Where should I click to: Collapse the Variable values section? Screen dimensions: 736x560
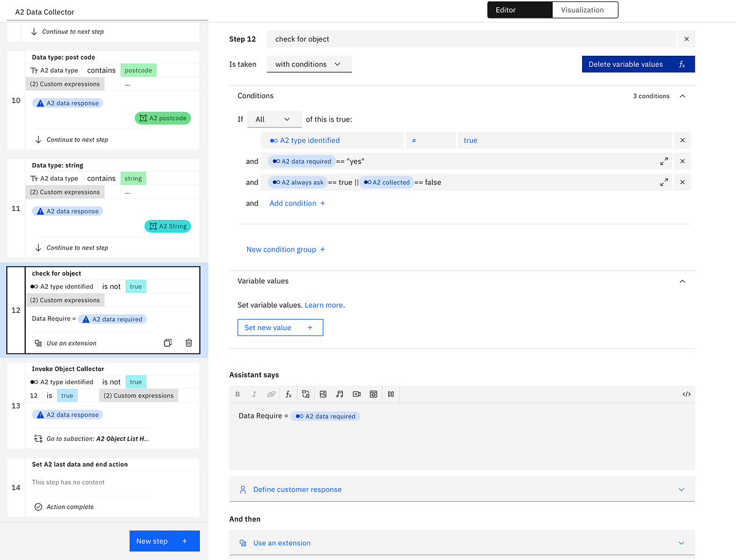click(682, 281)
